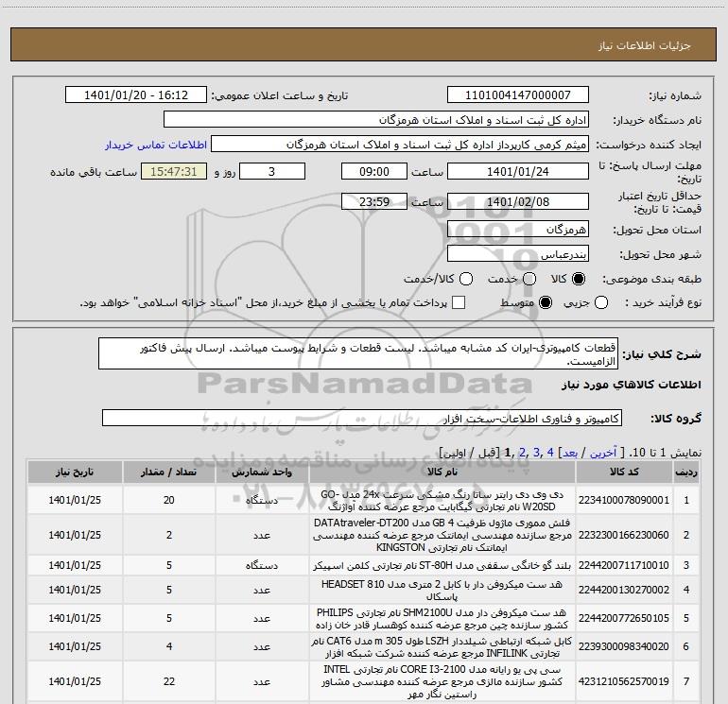
Task: Click quantity 20 in row 1
Action: 168,500
